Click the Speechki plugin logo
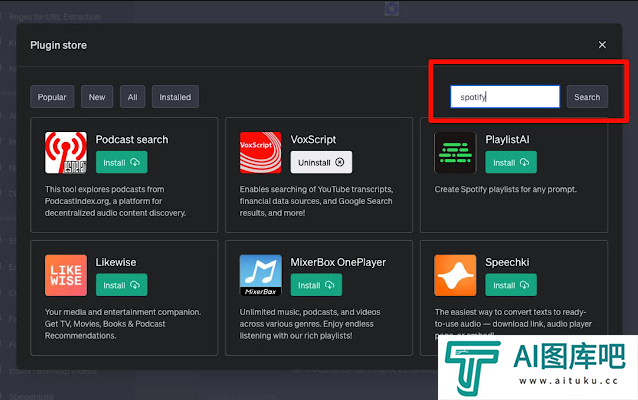Image resolution: width=638 pixels, height=400 pixels. coord(455,275)
